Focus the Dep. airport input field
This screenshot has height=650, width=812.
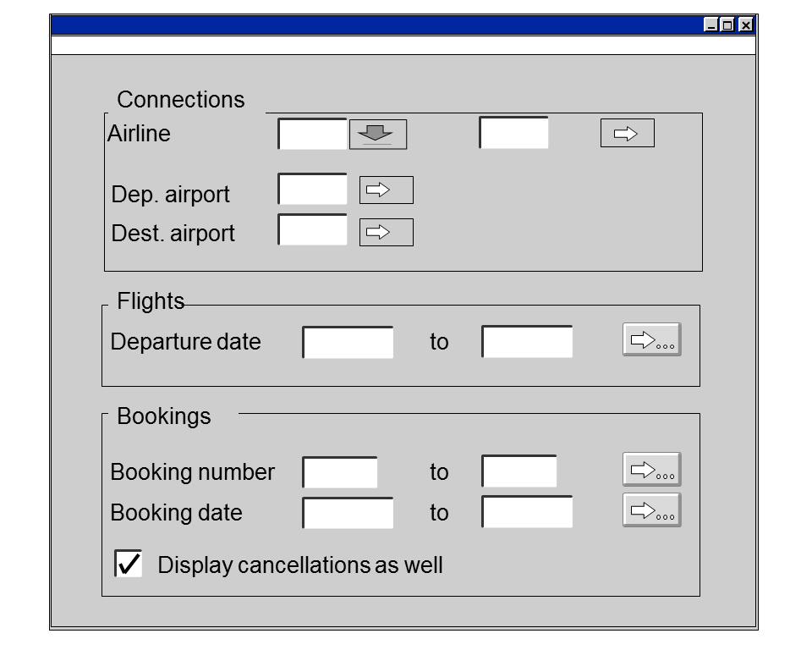(x=312, y=190)
